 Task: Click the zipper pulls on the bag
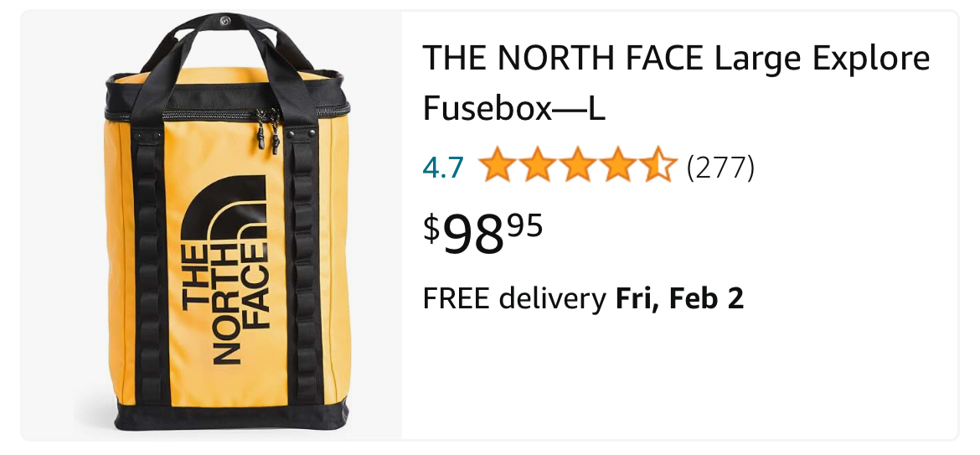[268, 130]
